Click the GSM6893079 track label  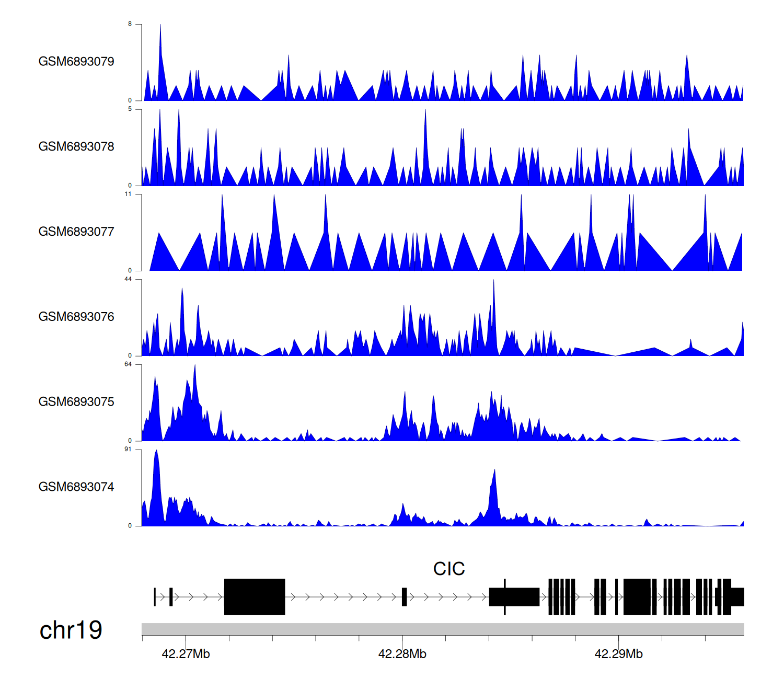76,62
